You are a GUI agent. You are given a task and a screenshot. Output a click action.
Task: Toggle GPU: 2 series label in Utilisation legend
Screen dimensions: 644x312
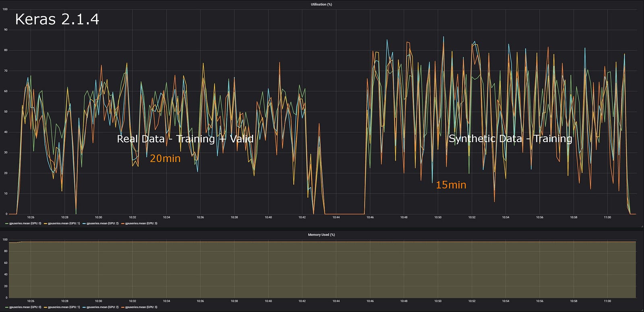pos(103,223)
